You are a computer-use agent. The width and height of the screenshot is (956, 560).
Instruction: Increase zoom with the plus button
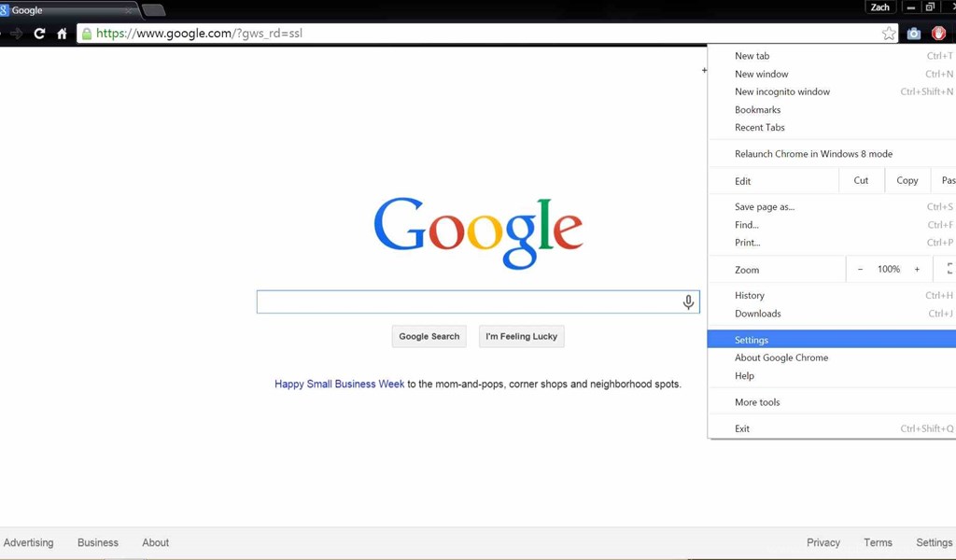(917, 270)
